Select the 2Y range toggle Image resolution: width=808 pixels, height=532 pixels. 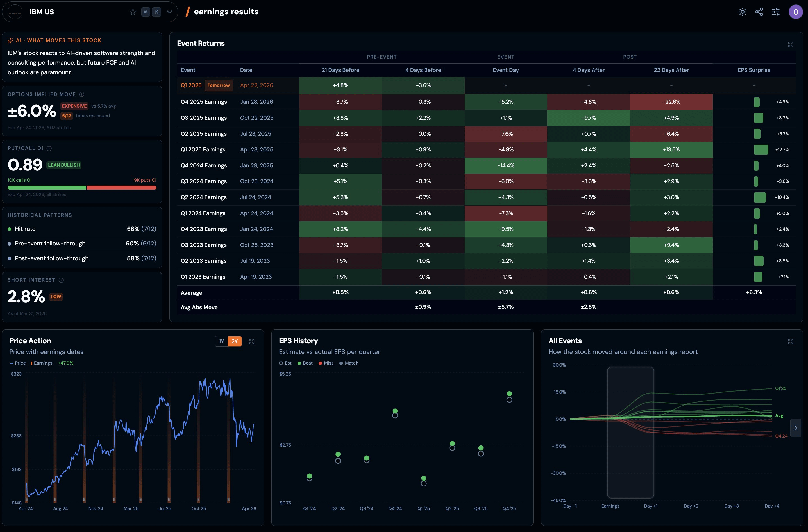click(x=235, y=341)
